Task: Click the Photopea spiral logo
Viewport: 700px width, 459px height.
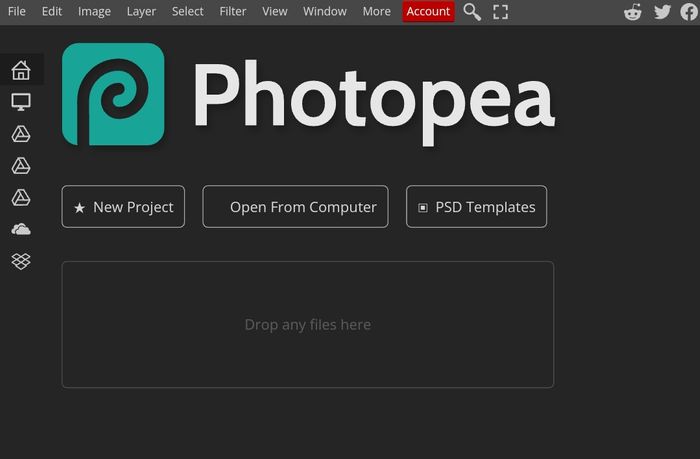Action: pyautogui.click(x=113, y=94)
